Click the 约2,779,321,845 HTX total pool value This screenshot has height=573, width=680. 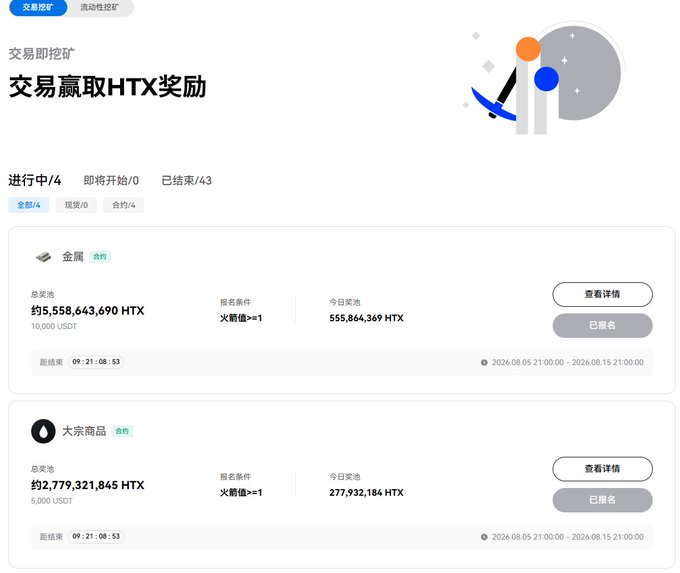[x=88, y=485]
